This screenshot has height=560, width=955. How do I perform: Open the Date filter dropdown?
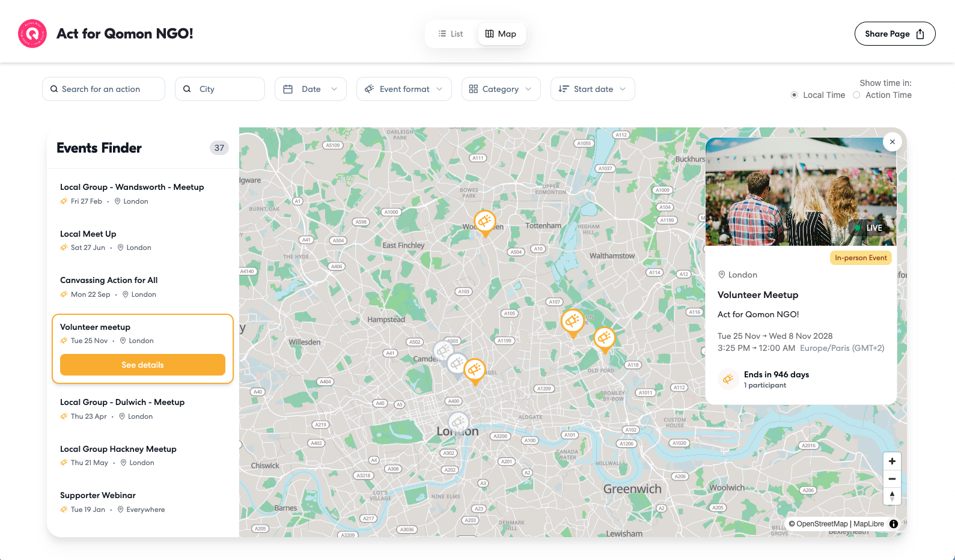(311, 89)
